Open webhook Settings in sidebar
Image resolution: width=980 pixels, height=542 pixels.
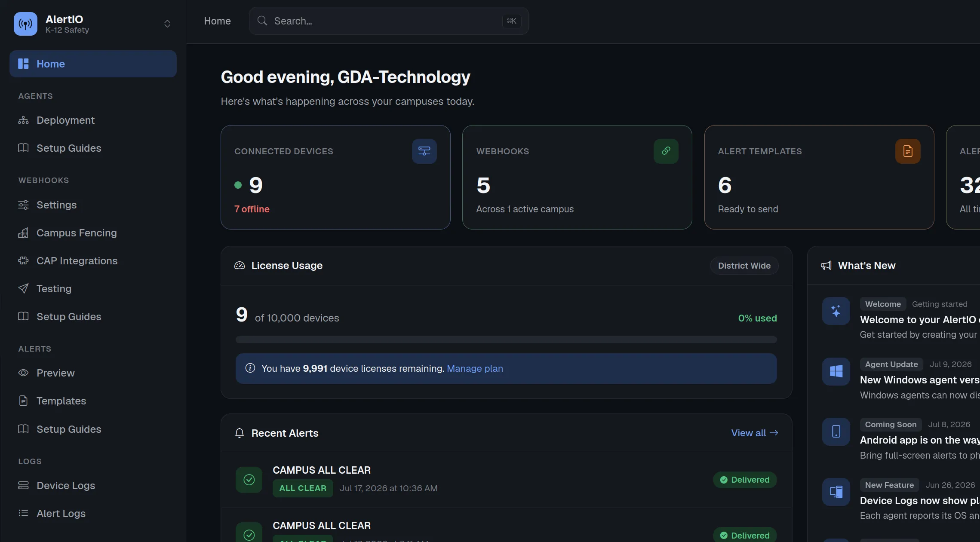pos(93,205)
